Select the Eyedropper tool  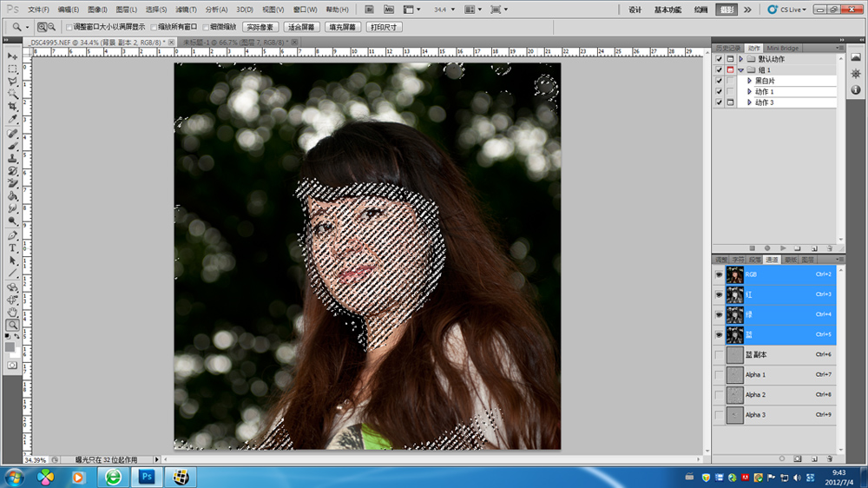click(12, 119)
